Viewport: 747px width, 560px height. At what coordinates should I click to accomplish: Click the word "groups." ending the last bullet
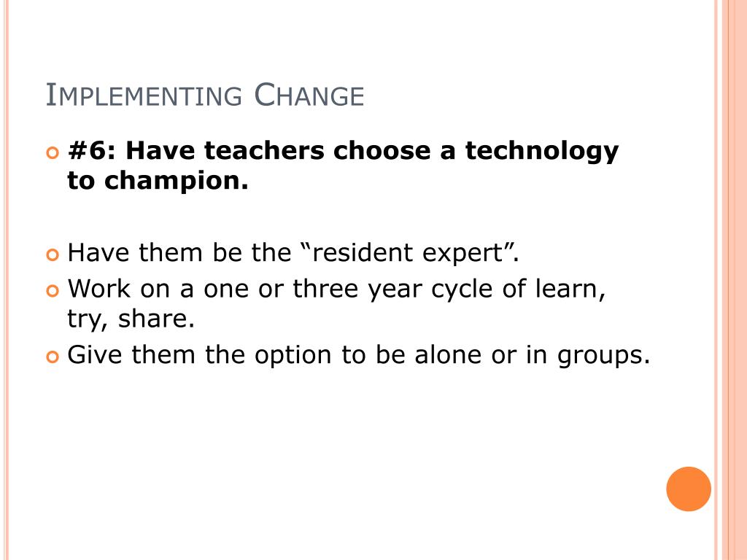click(603, 356)
